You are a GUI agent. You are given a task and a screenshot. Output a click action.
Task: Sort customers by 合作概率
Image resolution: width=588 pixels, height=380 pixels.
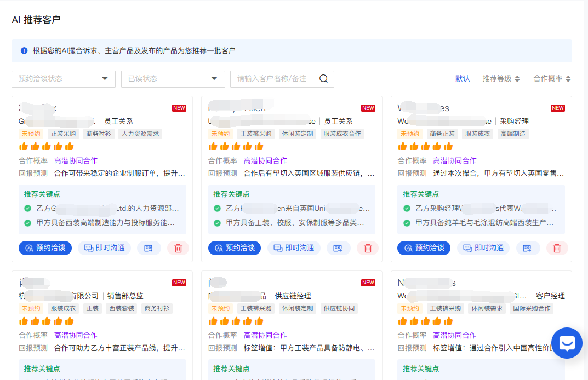[x=552, y=79]
